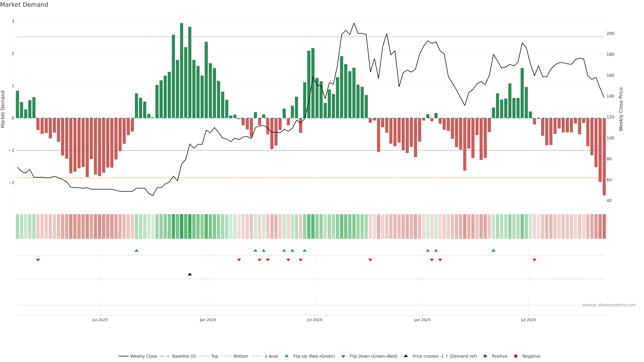The width and height of the screenshot is (644, 362).
Task: Click the Market Demand chart title
Action: tap(24, 5)
